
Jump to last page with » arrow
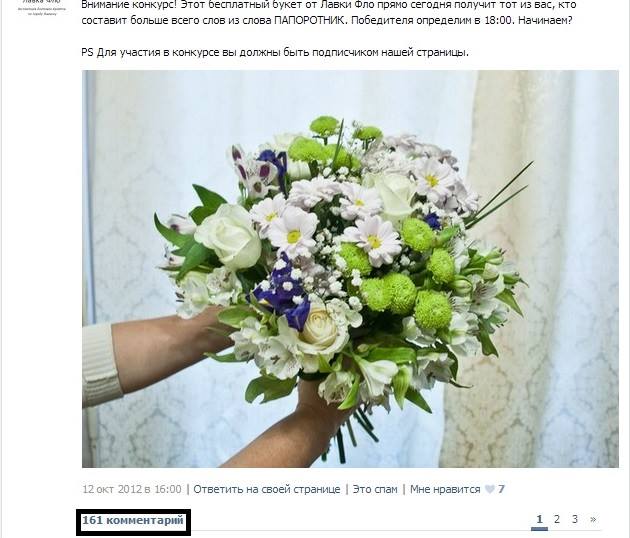coord(593,519)
